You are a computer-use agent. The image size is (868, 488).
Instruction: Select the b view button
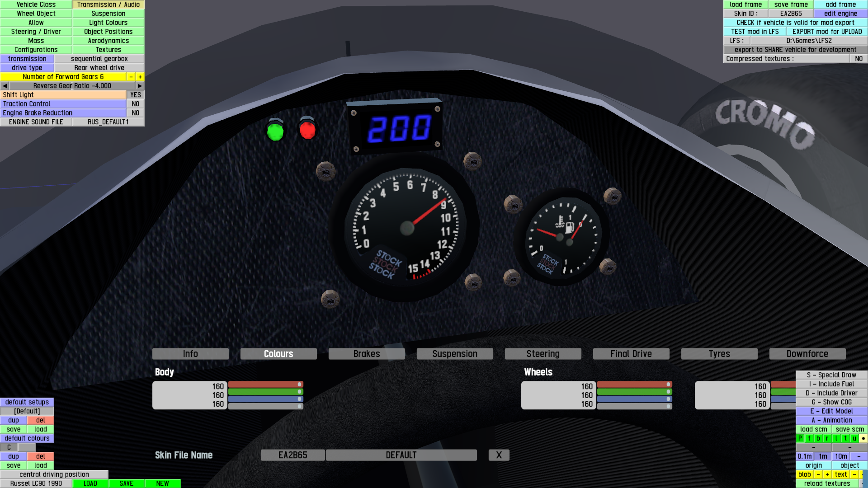(818, 438)
